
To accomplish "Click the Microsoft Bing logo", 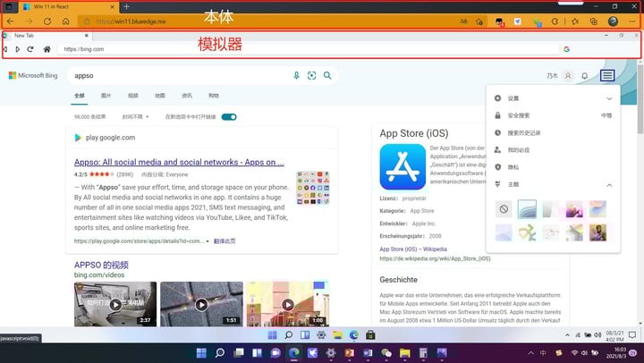I will [x=33, y=76].
